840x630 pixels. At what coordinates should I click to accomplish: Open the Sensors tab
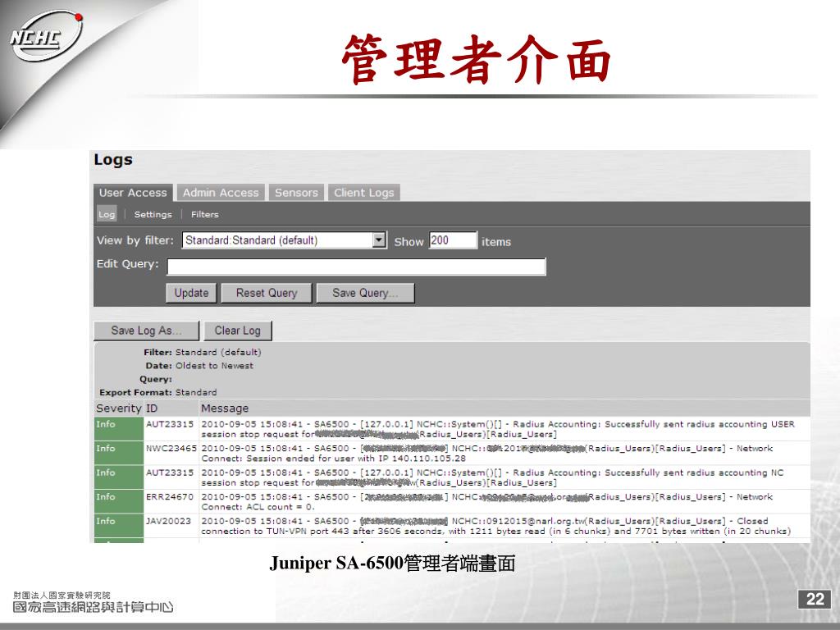pos(296,193)
